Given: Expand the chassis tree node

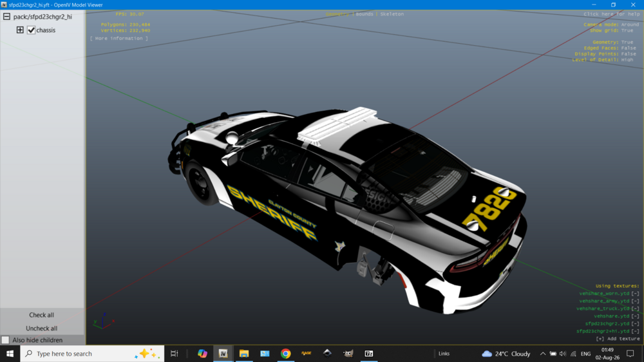Looking at the screenshot, I should pyautogui.click(x=20, y=30).
